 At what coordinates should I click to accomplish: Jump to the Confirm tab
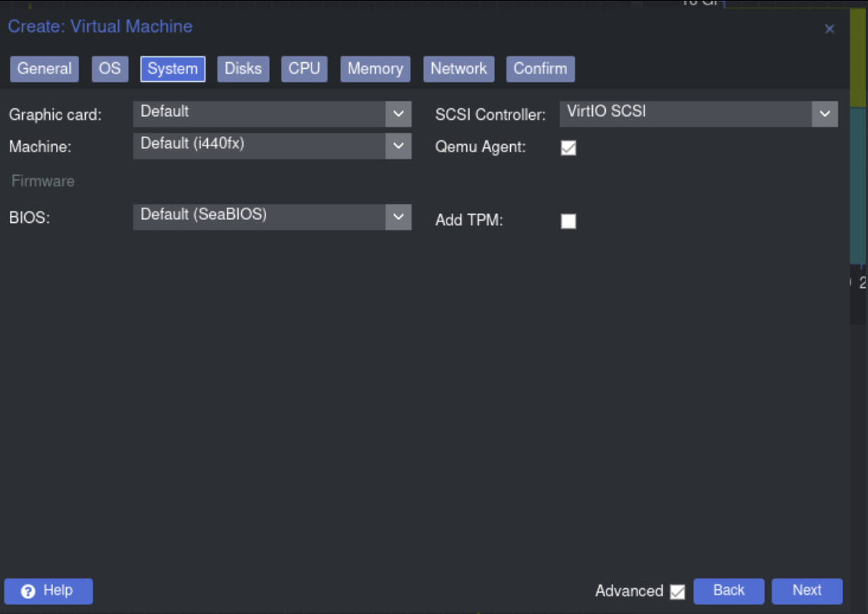[x=540, y=69]
